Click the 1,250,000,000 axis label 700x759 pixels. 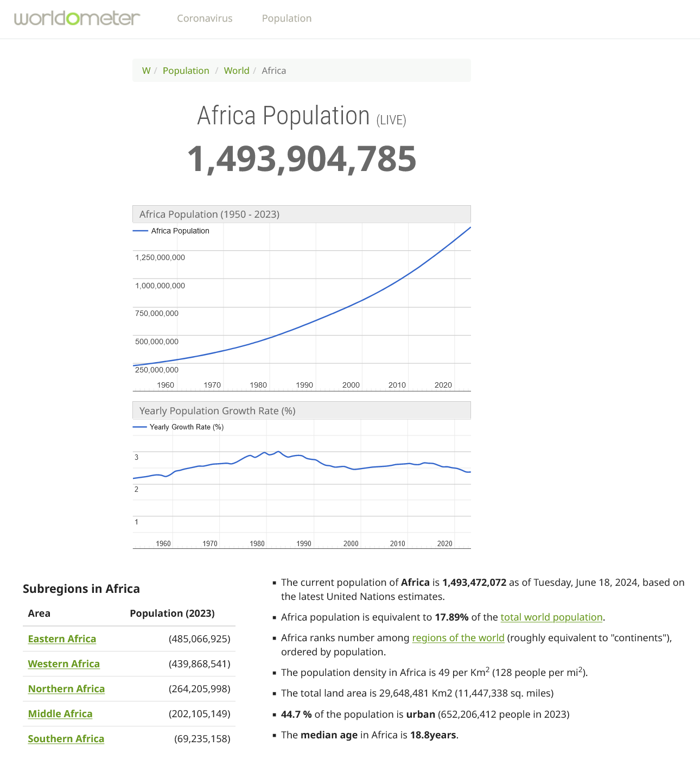click(160, 257)
